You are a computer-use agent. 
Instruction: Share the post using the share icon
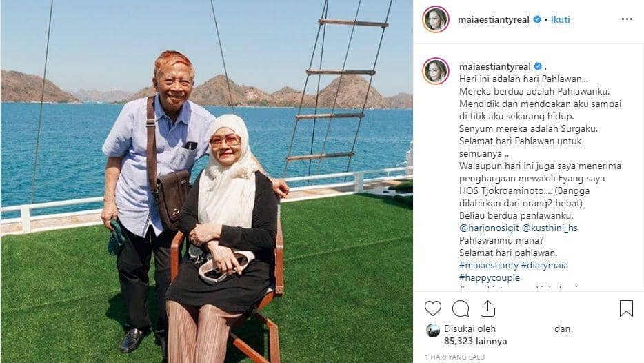[487, 308]
